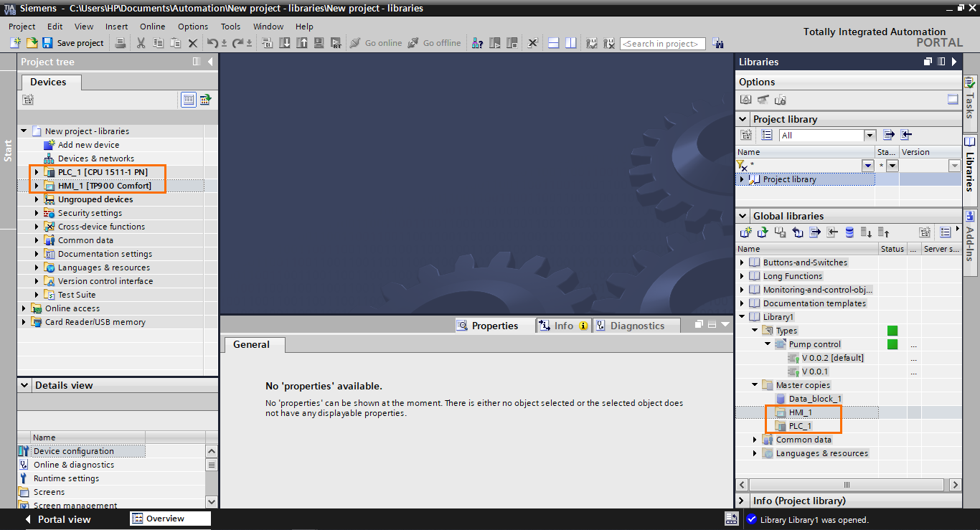The image size is (980, 530).
Task: Toggle the Portal view at bottom left
Action: pyautogui.click(x=65, y=519)
